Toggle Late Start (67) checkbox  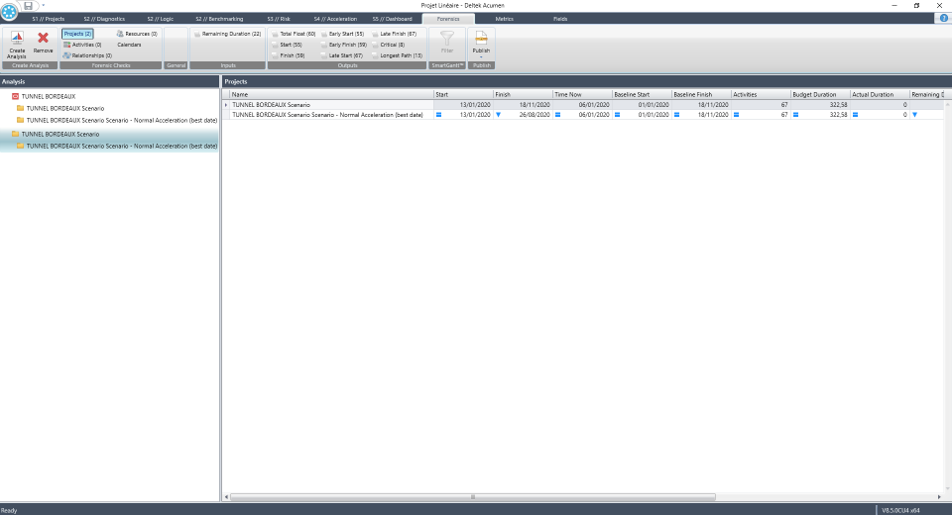pos(324,56)
